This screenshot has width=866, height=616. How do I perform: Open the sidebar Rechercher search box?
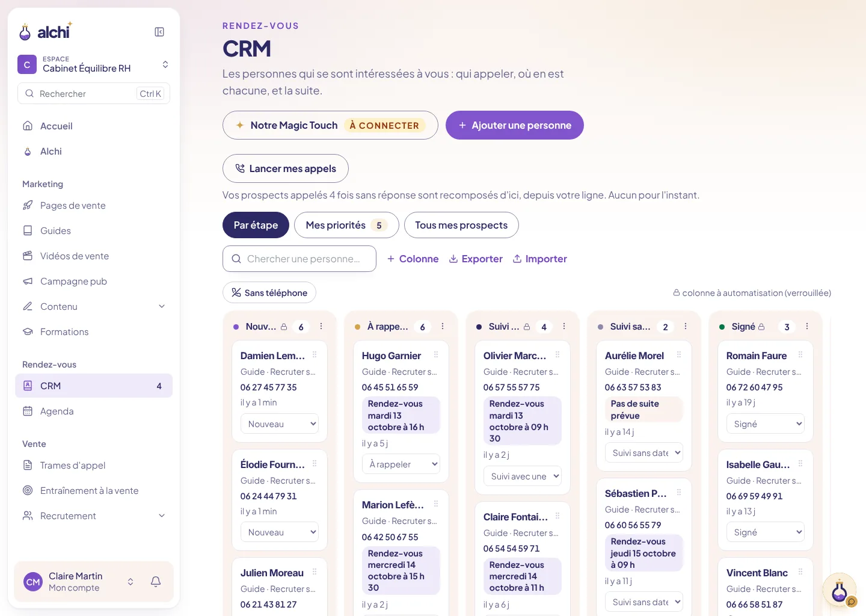click(x=94, y=94)
